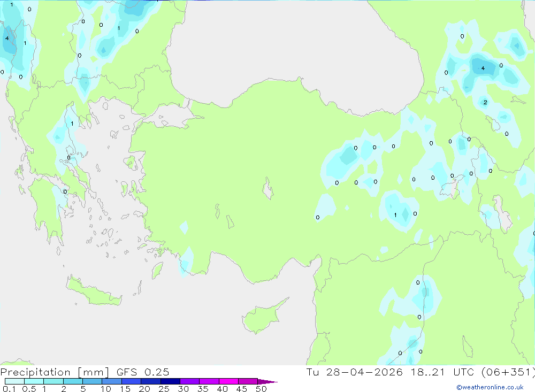Click the '0.5' legend scale label
The width and height of the screenshot is (535, 392).
click(29, 389)
